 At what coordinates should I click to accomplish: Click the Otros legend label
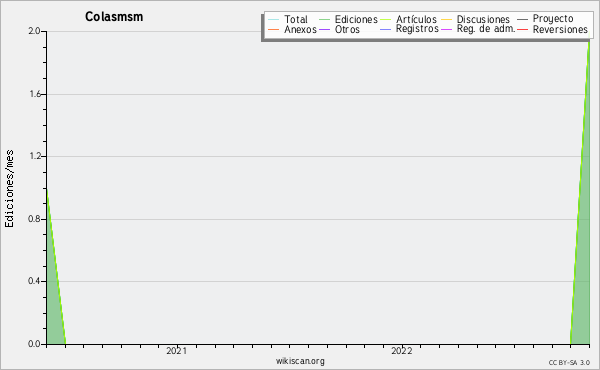[x=347, y=29]
